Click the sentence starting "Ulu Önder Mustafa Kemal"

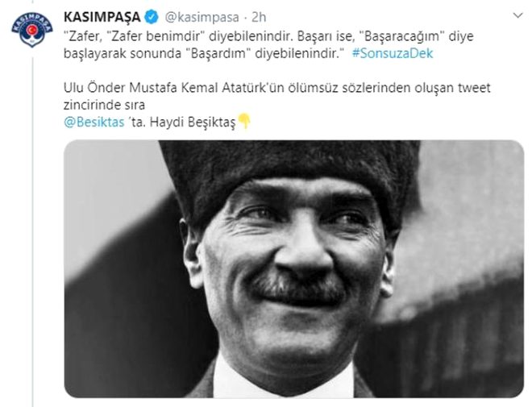coord(276,88)
